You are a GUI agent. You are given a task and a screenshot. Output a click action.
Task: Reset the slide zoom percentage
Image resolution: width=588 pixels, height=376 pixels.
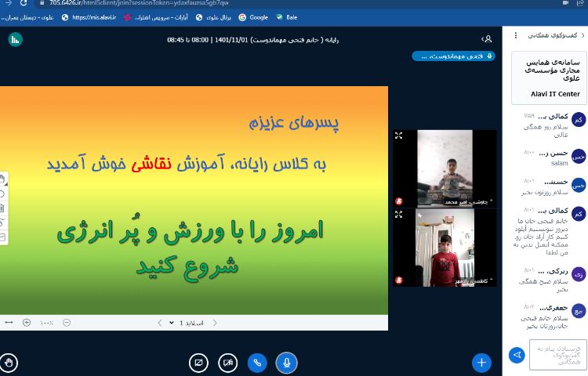[x=46, y=323]
